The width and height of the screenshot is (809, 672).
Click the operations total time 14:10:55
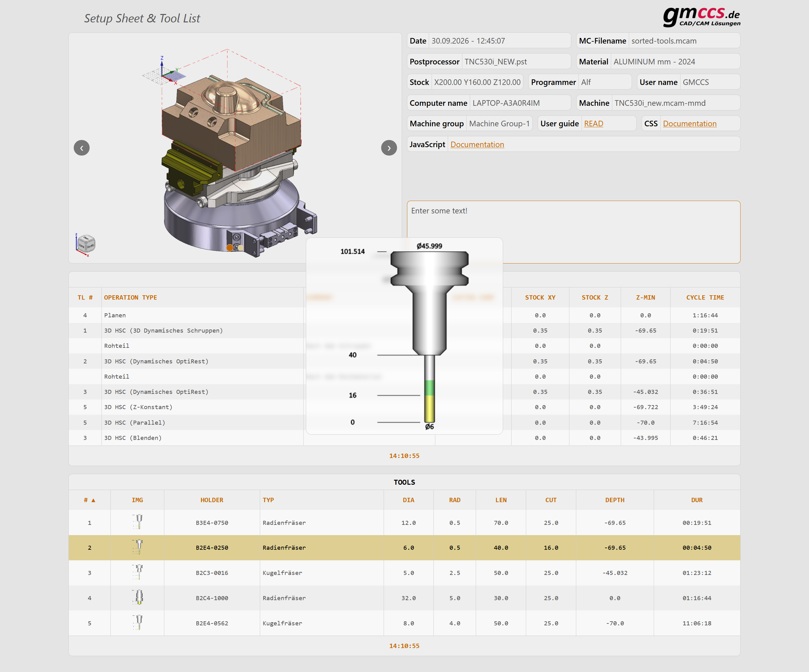tap(404, 455)
